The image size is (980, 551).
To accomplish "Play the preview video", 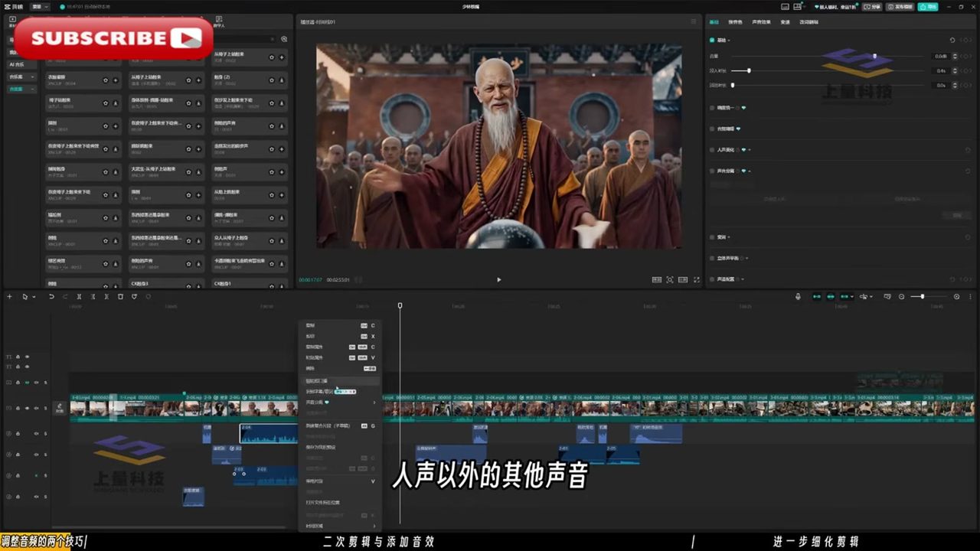I will coord(498,280).
